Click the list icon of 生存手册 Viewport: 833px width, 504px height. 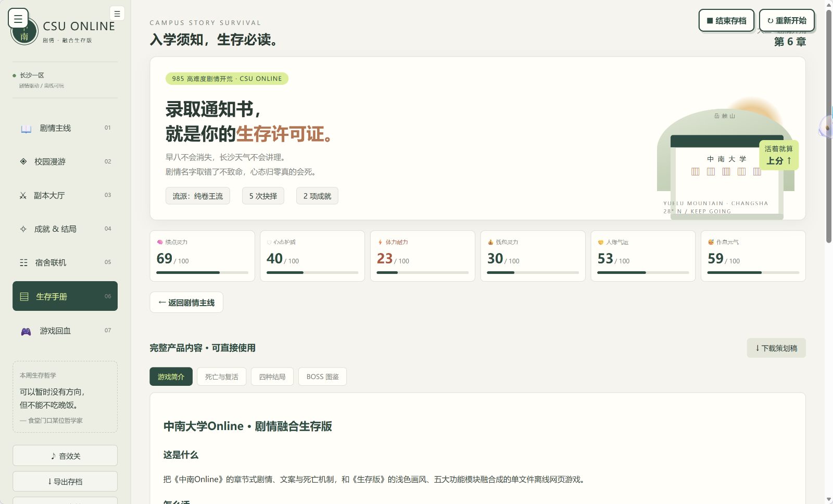24,297
